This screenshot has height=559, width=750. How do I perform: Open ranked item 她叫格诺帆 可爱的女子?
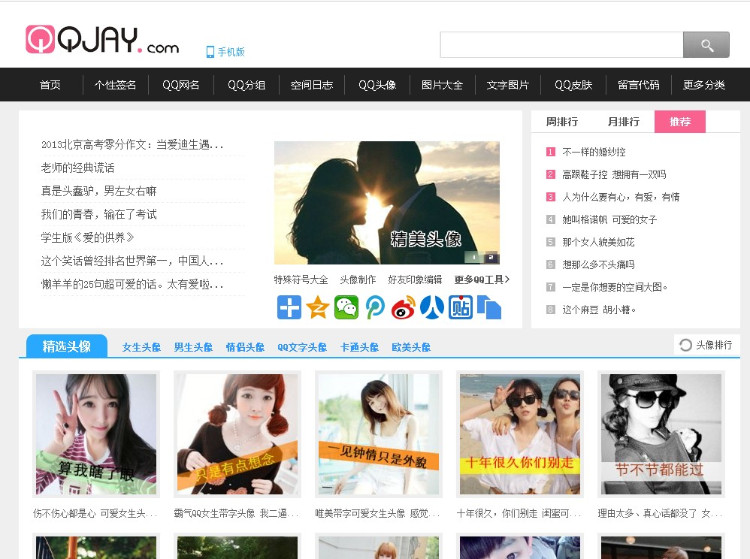click(609, 219)
